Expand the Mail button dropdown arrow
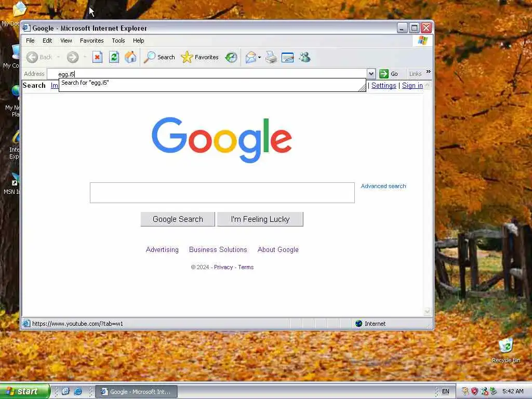Image resolution: width=532 pixels, height=399 pixels. 260,57
